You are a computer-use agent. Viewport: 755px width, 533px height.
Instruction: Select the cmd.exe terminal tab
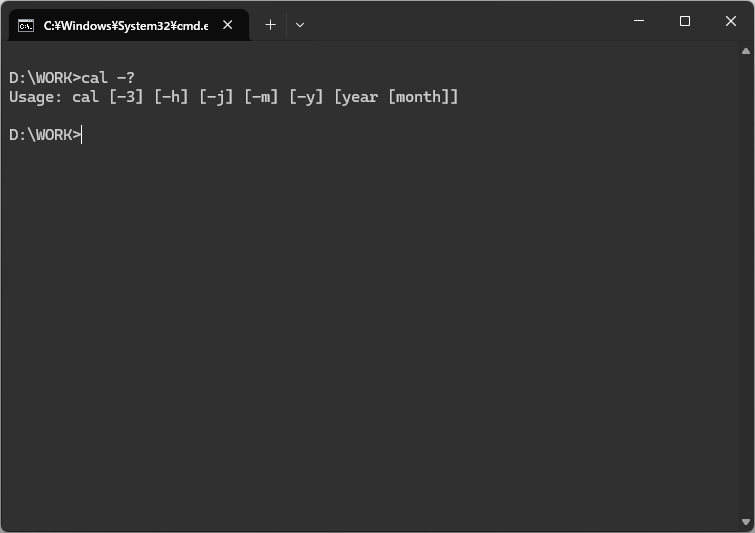click(x=129, y=25)
